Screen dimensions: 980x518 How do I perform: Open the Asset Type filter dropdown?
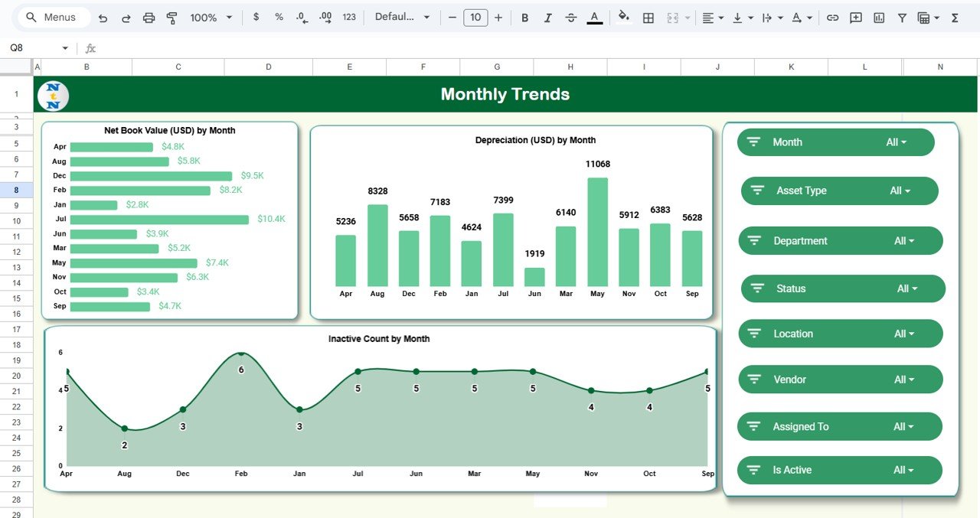(900, 191)
